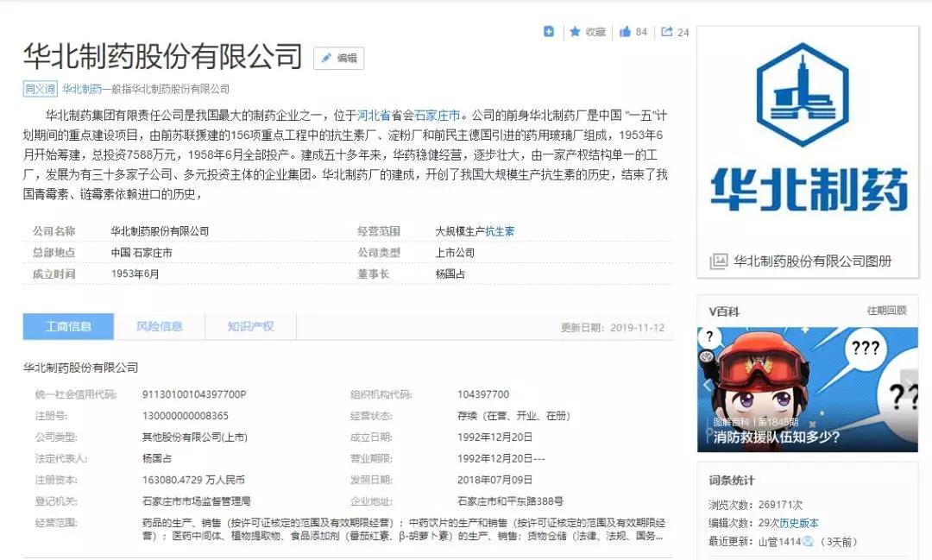Open the 华北制药 synonym link
Viewport: 932px width, 560px height.
point(82,89)
